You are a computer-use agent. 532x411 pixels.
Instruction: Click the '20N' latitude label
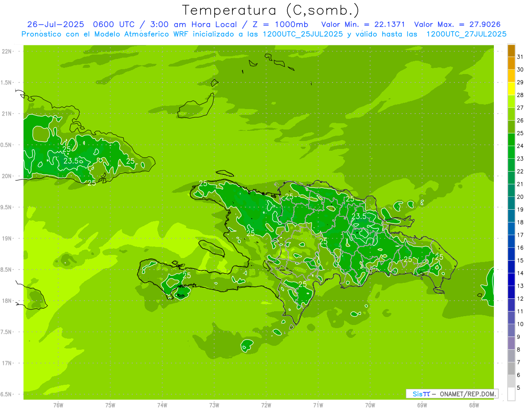click(x=8, y=176)
